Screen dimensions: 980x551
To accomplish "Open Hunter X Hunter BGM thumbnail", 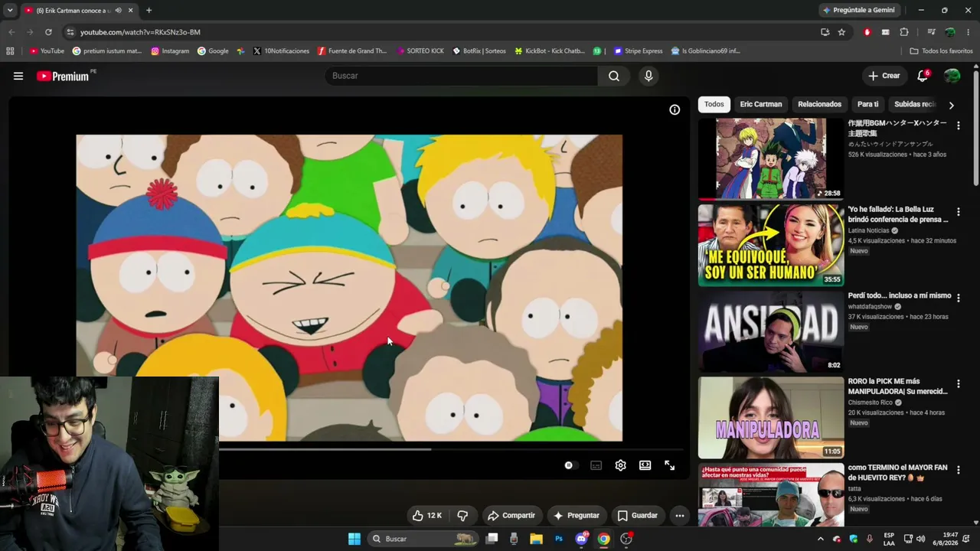I will tap(771, 158).
